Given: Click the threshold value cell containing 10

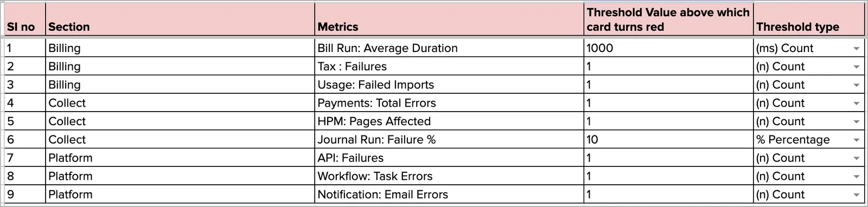Looking at the screenshot, I should [669, 140].
